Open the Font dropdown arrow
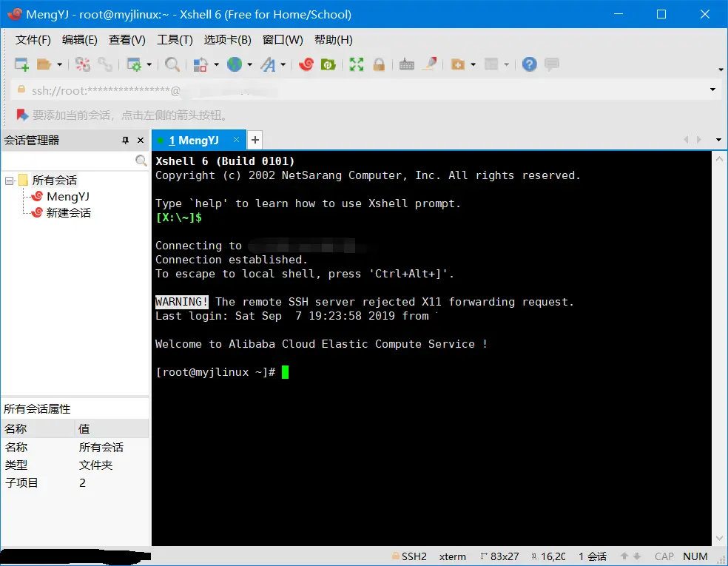Viewport: 728px width, 566px height. 283,64
